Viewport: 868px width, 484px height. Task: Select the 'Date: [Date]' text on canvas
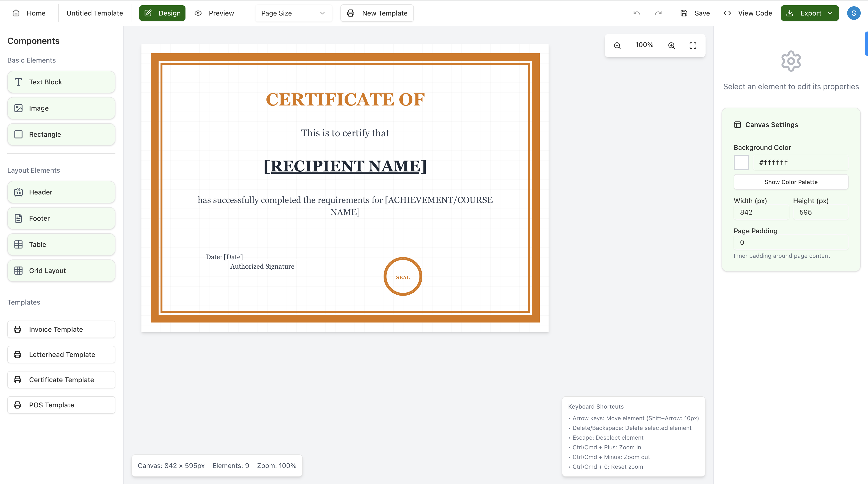(x=224, y=257)
